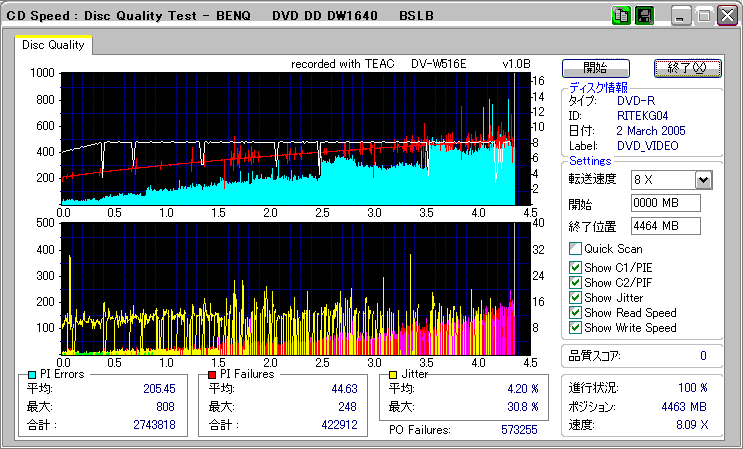Click the 4464 MB end position field

coord(666,225)
